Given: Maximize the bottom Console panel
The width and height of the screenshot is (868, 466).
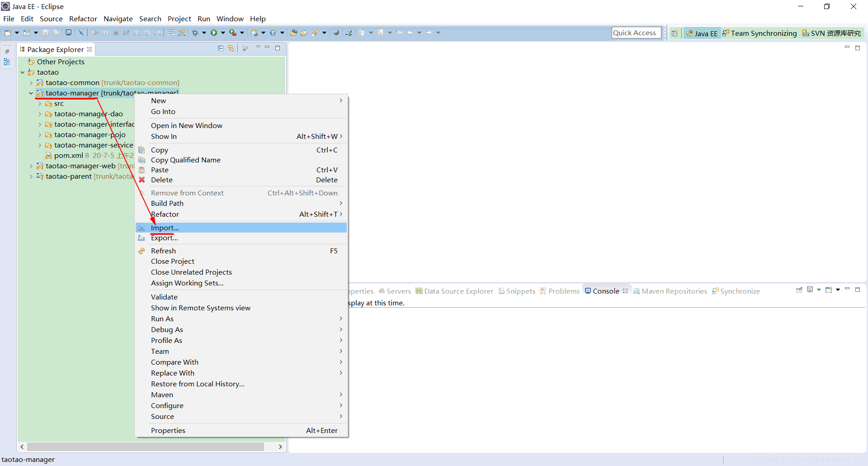Looking at the screenshot, I should 858,290.
